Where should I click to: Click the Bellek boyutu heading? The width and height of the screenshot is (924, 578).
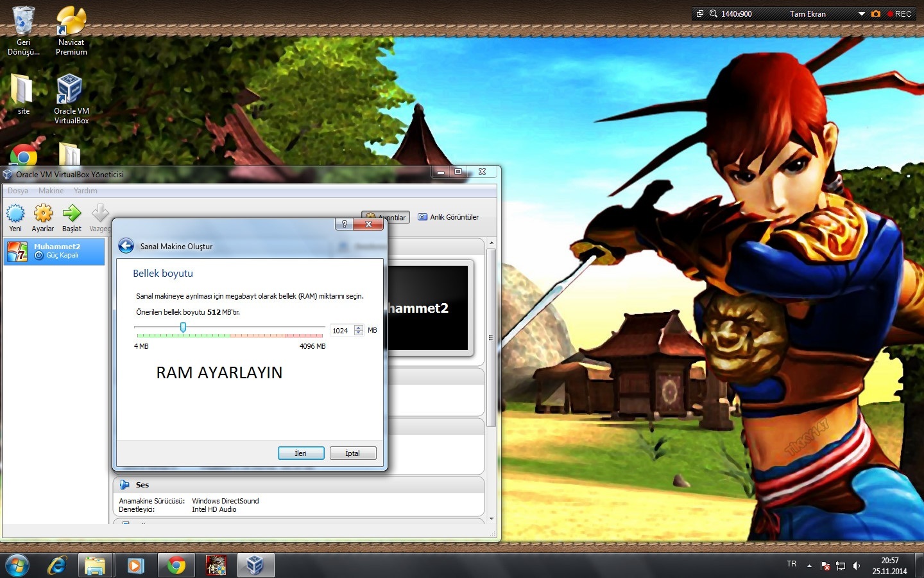[163, 274]
